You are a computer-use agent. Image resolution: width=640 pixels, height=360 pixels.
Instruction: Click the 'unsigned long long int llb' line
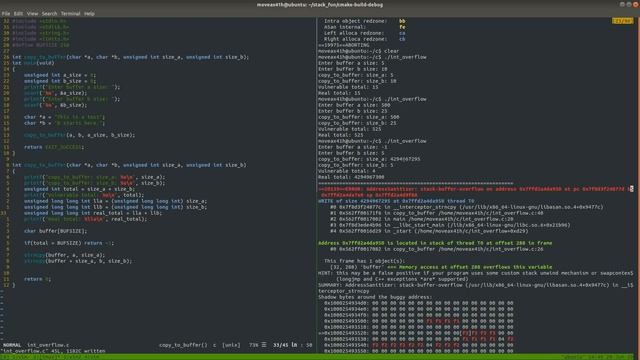[115, 207]
